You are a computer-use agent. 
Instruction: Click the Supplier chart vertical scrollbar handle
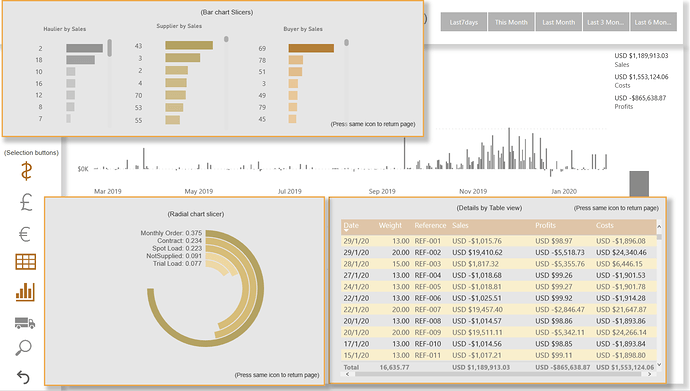coord(226,39)
